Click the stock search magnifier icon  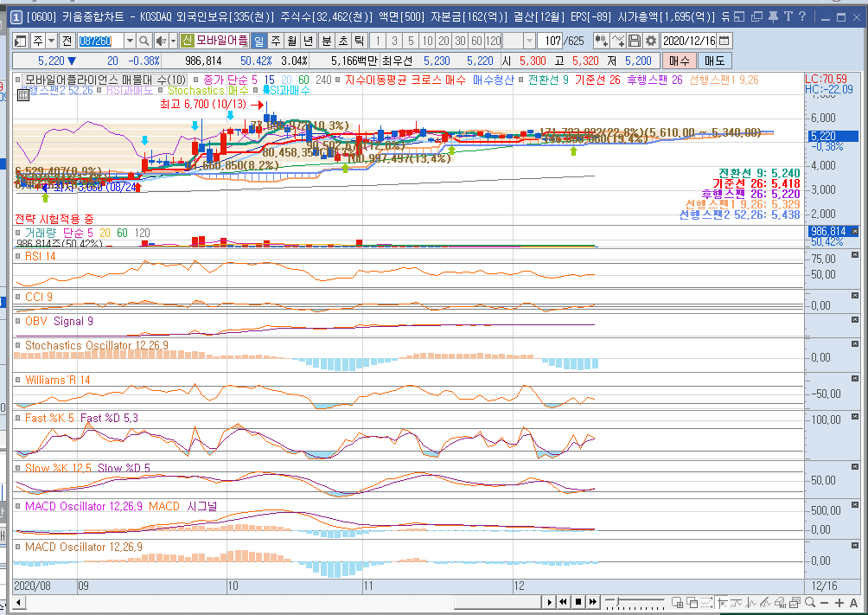(144, 41)
